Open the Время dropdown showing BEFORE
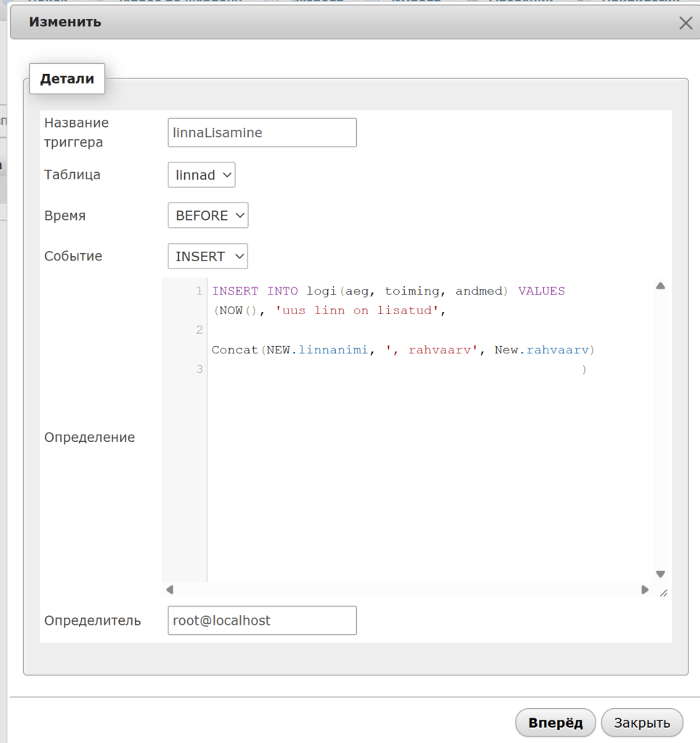This screenshot has height=743, width=700. (x=208, y=215)
